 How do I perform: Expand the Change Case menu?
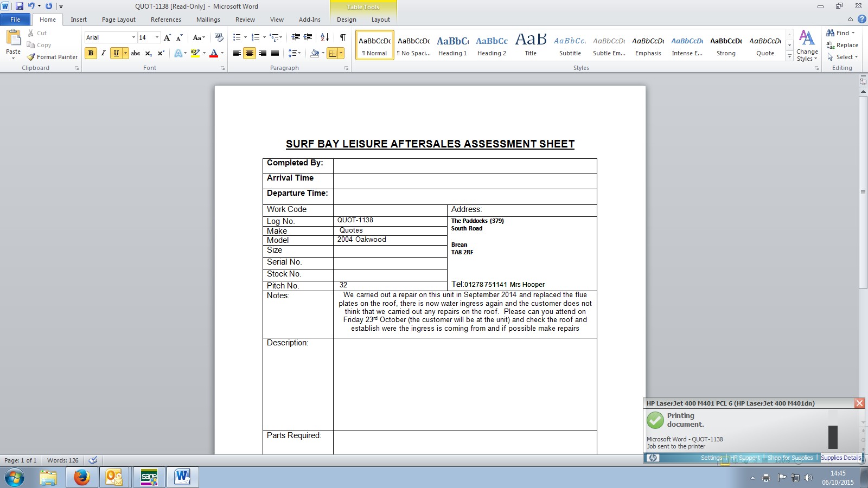pyautogui.click(x=199, y=37)
